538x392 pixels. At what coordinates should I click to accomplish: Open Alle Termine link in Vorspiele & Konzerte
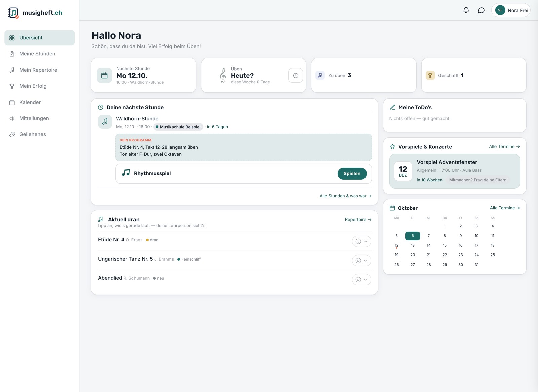tap(504, 147)
